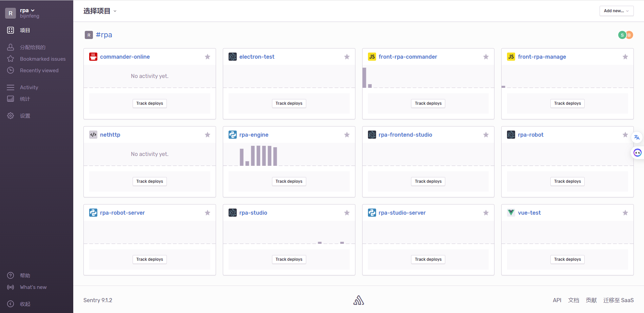The width and height of the screenshot is (644, 313).
Task: Bookmark the rpa-engine project star
Action: tap(347, 135)
